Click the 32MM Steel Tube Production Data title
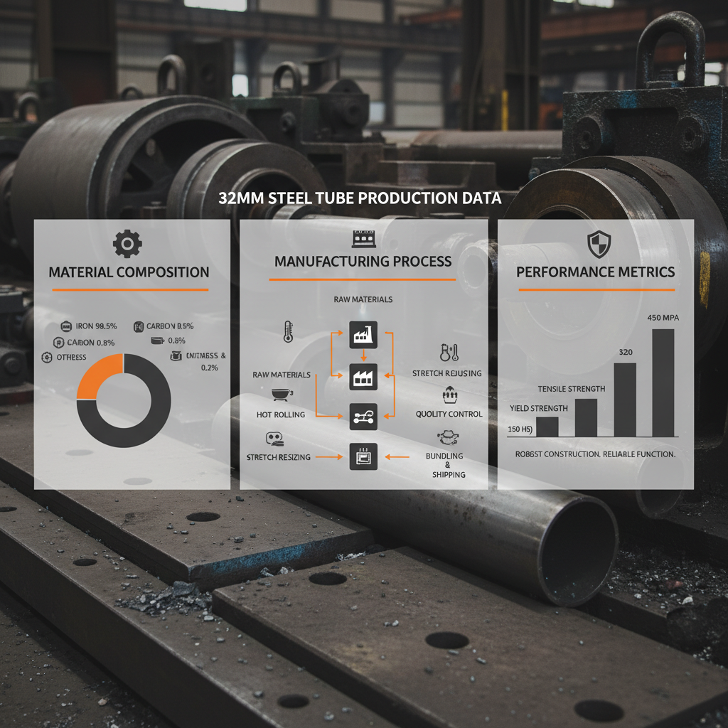Image resolution: width=728 pixels, height=728 pixels. pyautogui.click(x=360, y=200)
